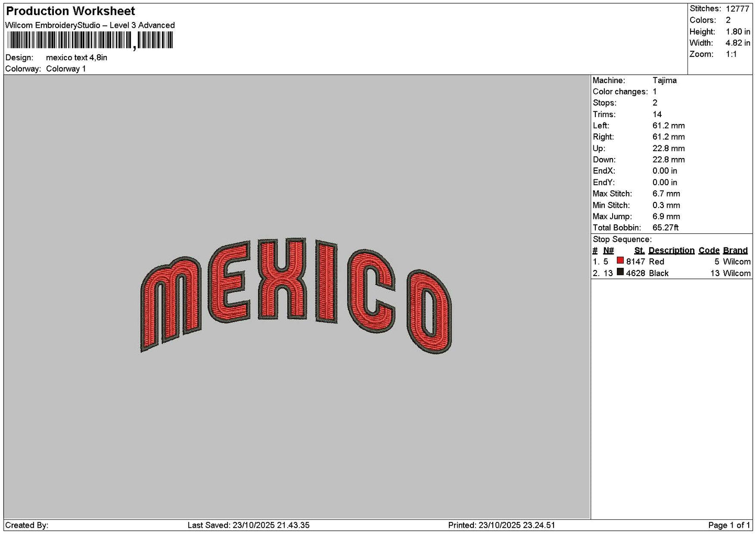The width and height of the screenshot is (756, 534).
Task: Click the red thread color swatch
Action: tap(620, 260)
